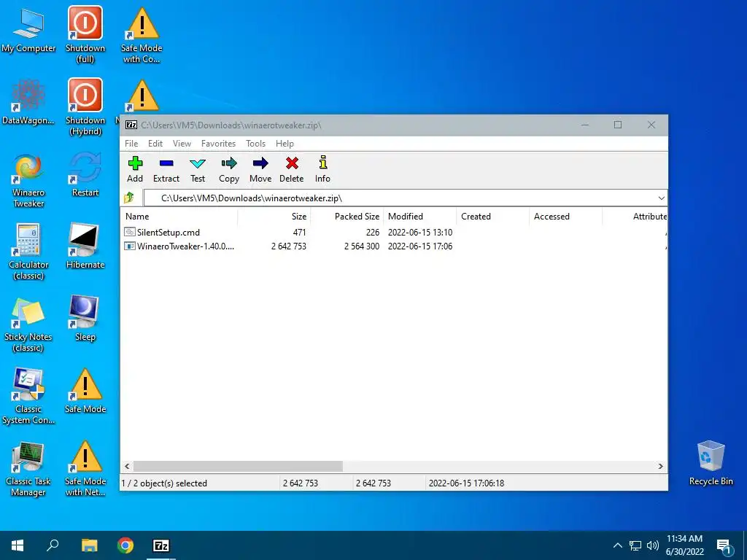This screenshot has height=560, width=747.
Task: Click status bar '1 / 2 object(s) selected'
Action: [164, 483]
